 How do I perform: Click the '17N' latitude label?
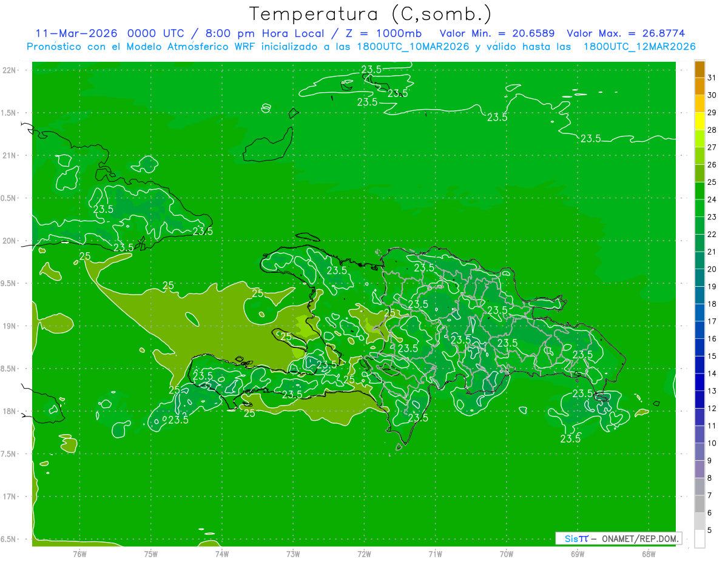[x=9, y=497]
